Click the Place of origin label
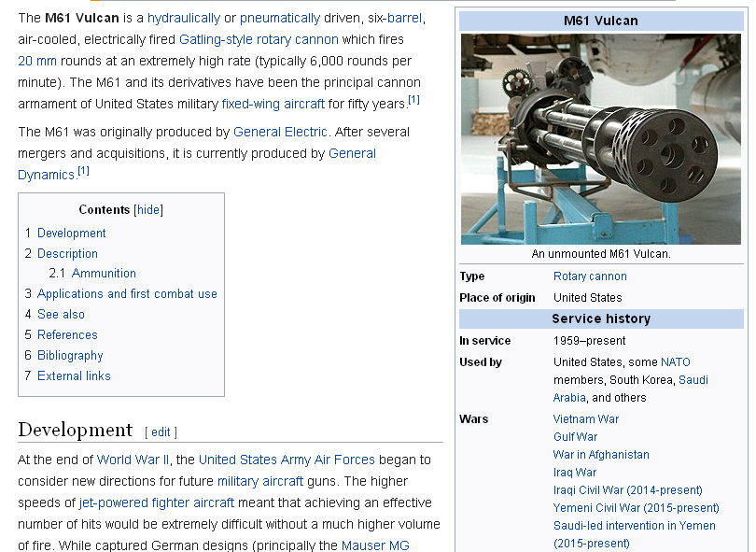This screenshot has height=552, width=756. pyautogui.click(x=497, y=298)
